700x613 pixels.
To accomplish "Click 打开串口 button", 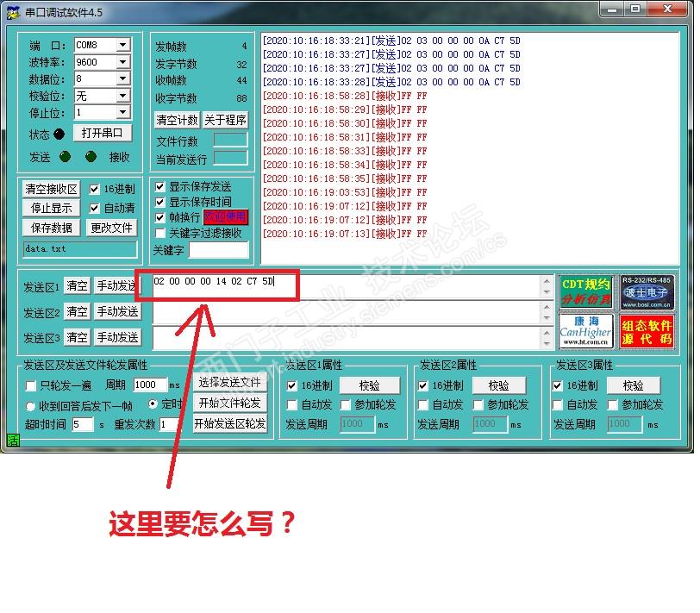I will click(103, 133).
